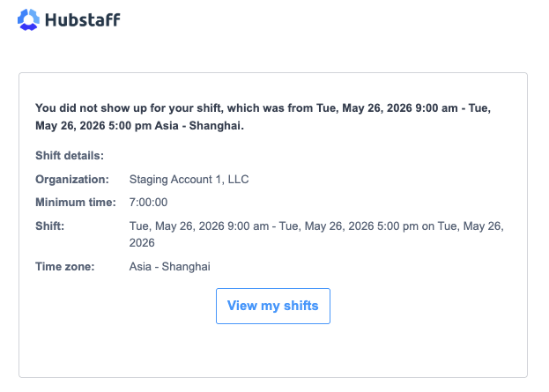
Task: Select the shift date range value
Action: 316,234
